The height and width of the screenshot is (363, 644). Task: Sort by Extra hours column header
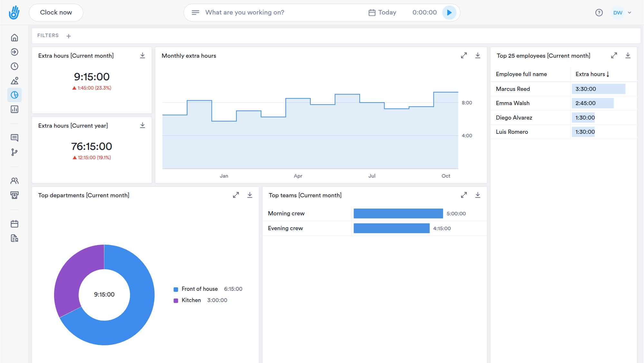[x=592, y=74]
